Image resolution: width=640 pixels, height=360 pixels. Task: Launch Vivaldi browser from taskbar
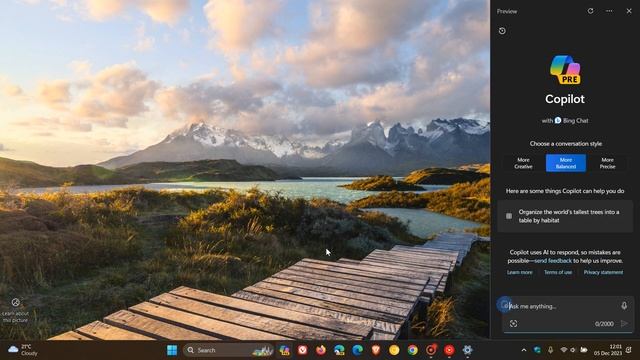click(302, 350)
